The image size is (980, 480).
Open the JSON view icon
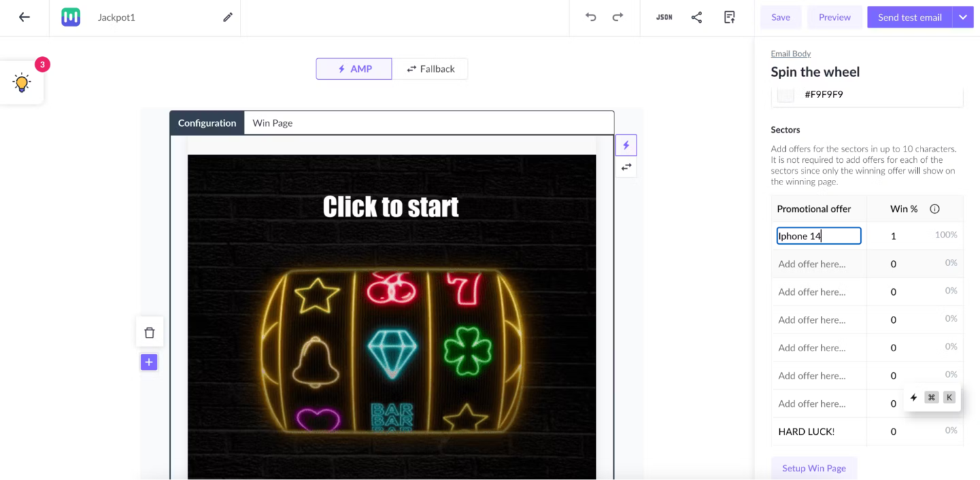[664, 17]
